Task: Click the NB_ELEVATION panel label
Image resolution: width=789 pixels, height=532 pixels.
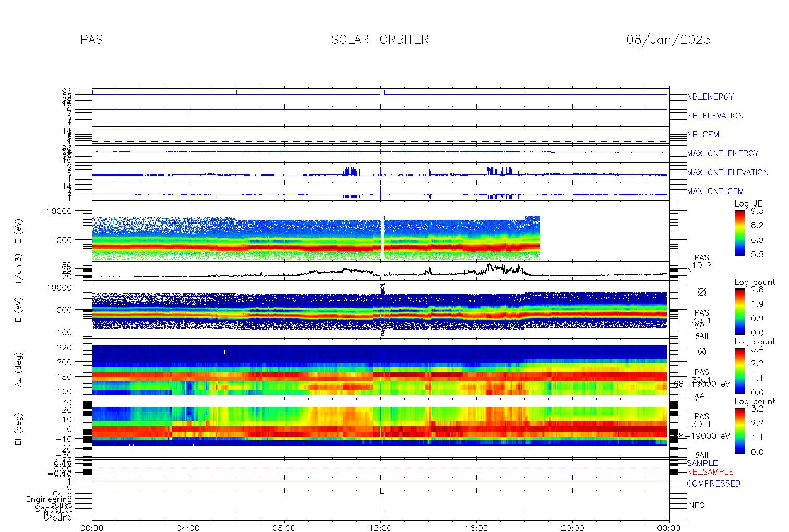Action: [715, 116]
